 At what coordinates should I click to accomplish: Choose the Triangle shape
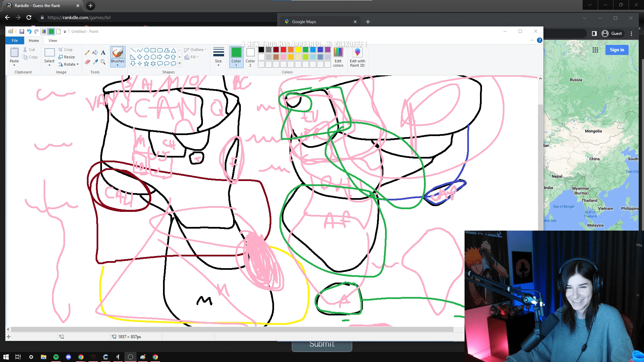(x=173, y=50)
